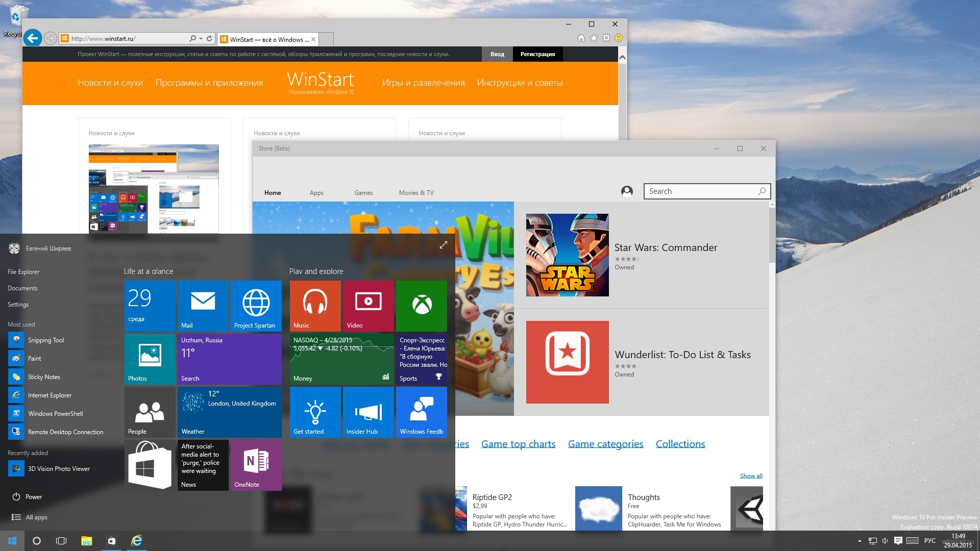
Task: Switch to the Games tab in Store
Action: pos(363,193)
